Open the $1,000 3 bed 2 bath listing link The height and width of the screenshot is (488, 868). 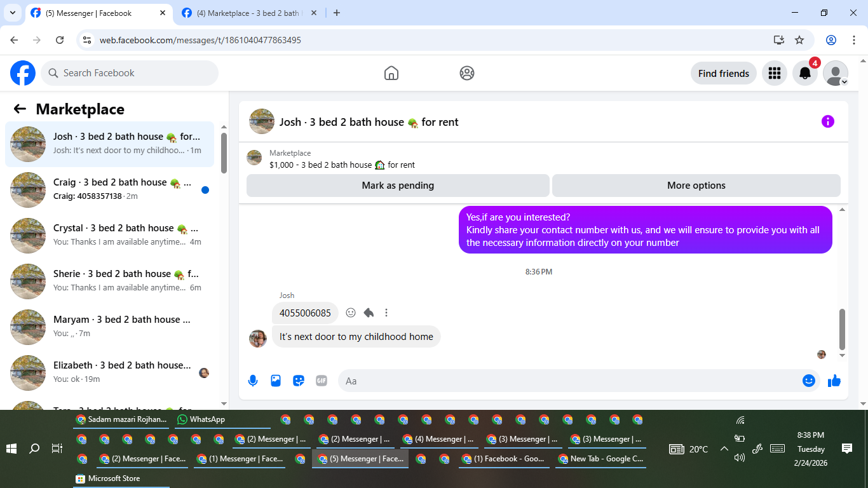(x=342, y=165)
